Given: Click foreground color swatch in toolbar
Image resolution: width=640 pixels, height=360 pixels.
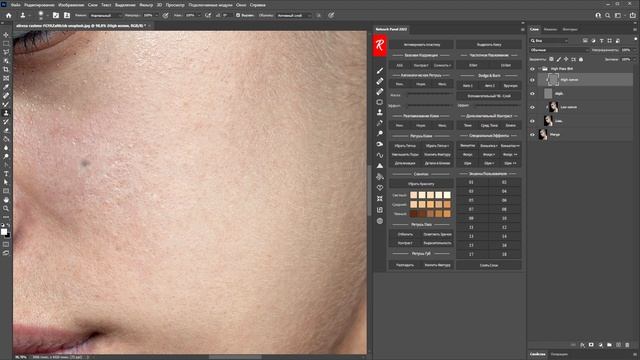Looking at the screenshot, I should tap(4, 232).
